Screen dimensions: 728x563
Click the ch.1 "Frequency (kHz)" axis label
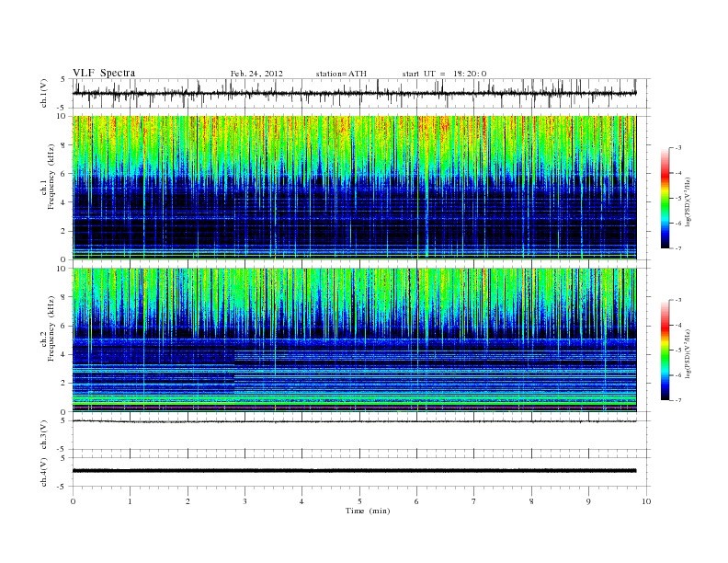pyautogui.click(x=51, y=178)
